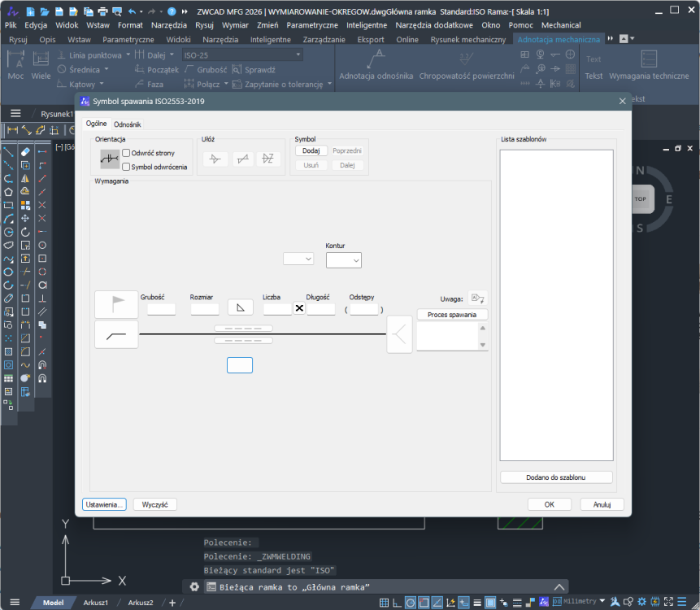The height and width of the screenshot is (610, 700).
Task: Open the Kontur dropdown
Action: (x=344, y=260)
